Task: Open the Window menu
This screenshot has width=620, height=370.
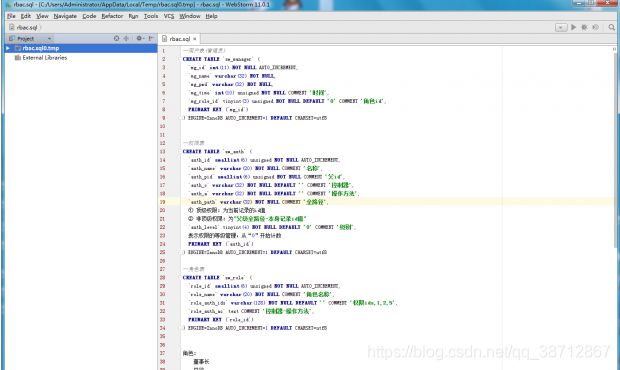Action: coord(190,16)
